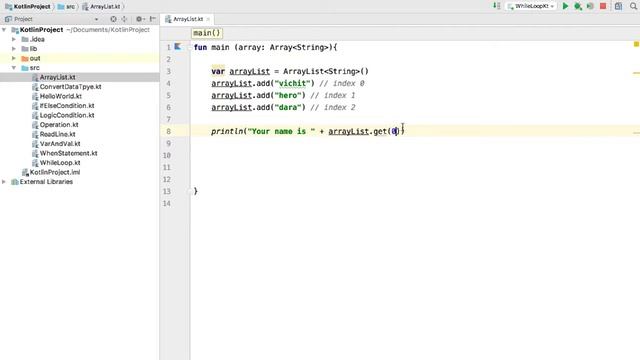Expand the lib folder

click(14, 49)
